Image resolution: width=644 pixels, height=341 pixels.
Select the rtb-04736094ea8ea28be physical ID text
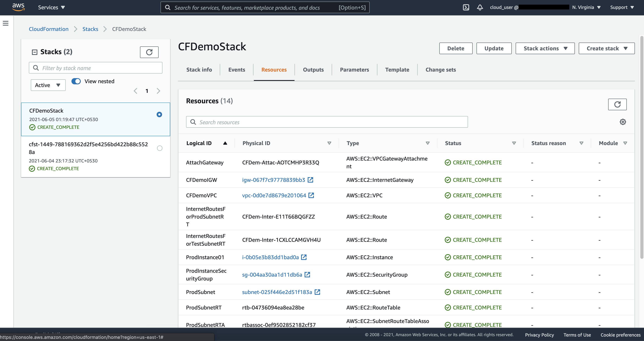[x=273, y=308]
